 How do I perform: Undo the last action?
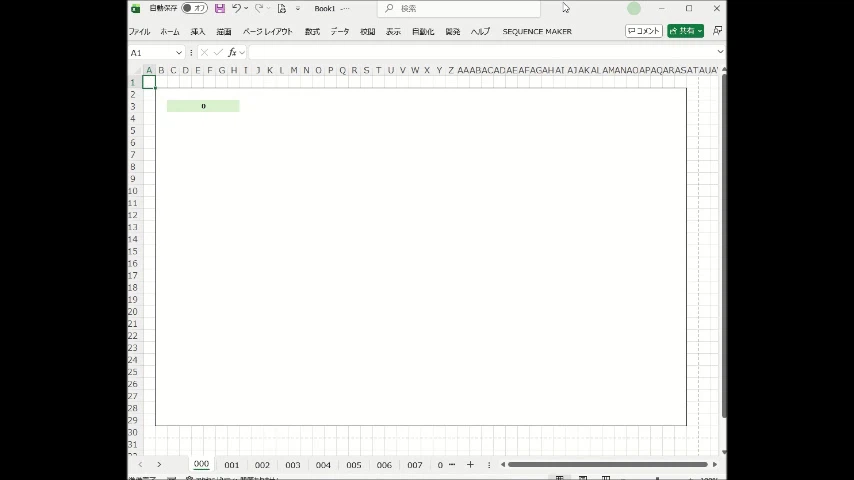(x=236, y=8)
